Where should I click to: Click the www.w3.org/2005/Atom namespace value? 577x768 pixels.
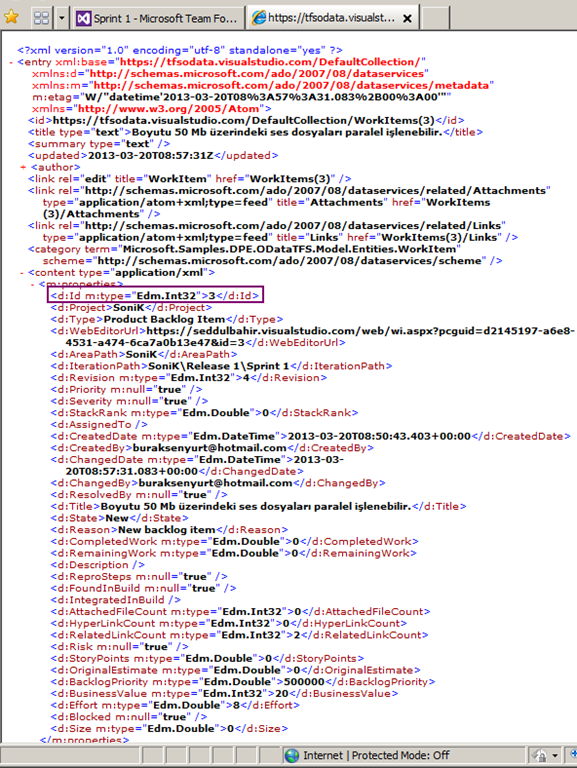click(169, 109)
